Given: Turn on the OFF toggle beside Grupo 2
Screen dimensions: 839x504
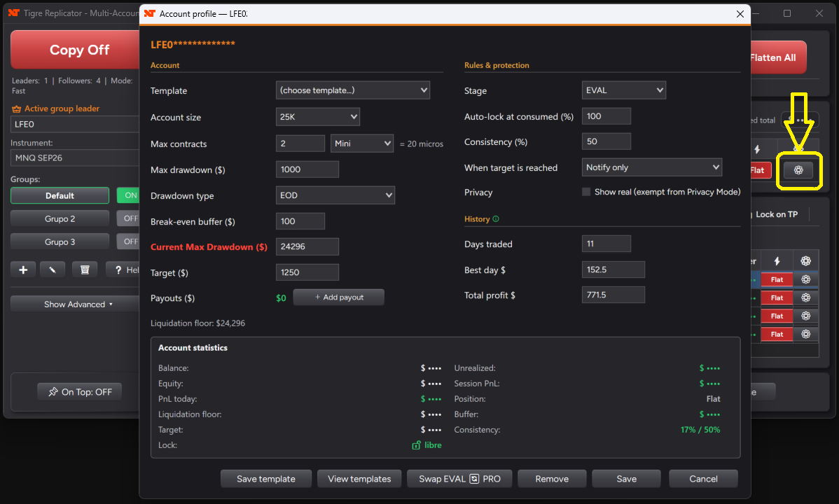Looking at the screenshot, I should click(128, 218).
